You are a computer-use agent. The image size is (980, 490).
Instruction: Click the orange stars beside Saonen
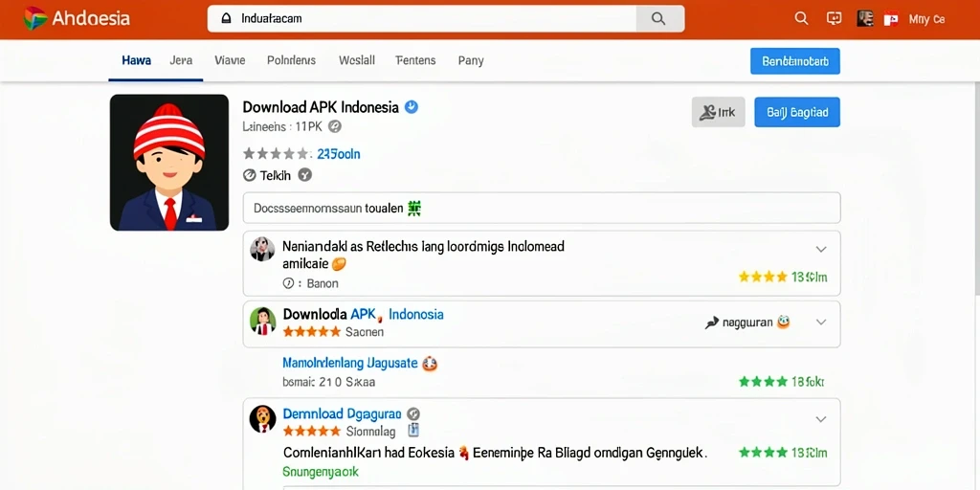pyautogui.click(x=312, y=332)
